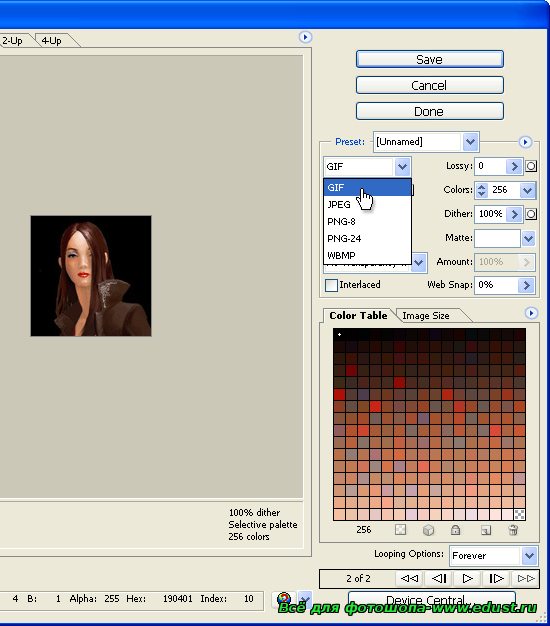The width and height of the screenshot is (550, 626).
Task: Open the Matte color dropdown
Action: click(x=528, y=238)
